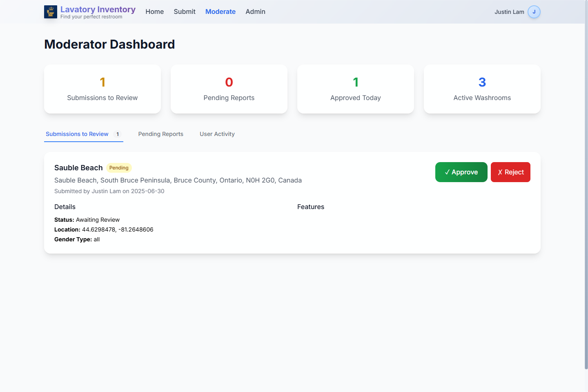
Task: Click the Lavatory Inventory crown logo icon
Action: click(x=51, y=12)
